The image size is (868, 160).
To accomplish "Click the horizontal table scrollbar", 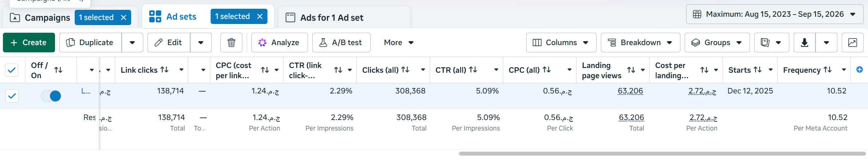I will coord(662,153).
